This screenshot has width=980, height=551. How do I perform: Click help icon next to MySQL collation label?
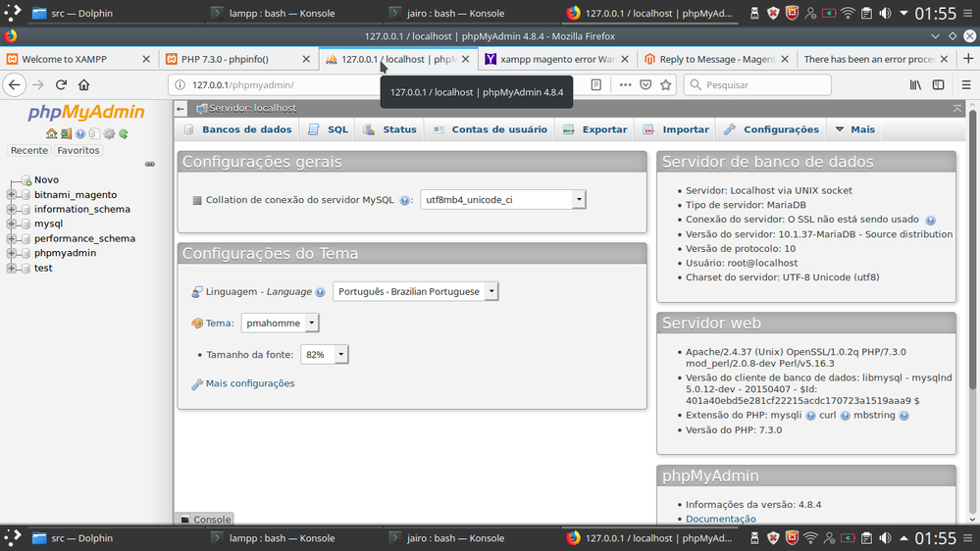405,200
